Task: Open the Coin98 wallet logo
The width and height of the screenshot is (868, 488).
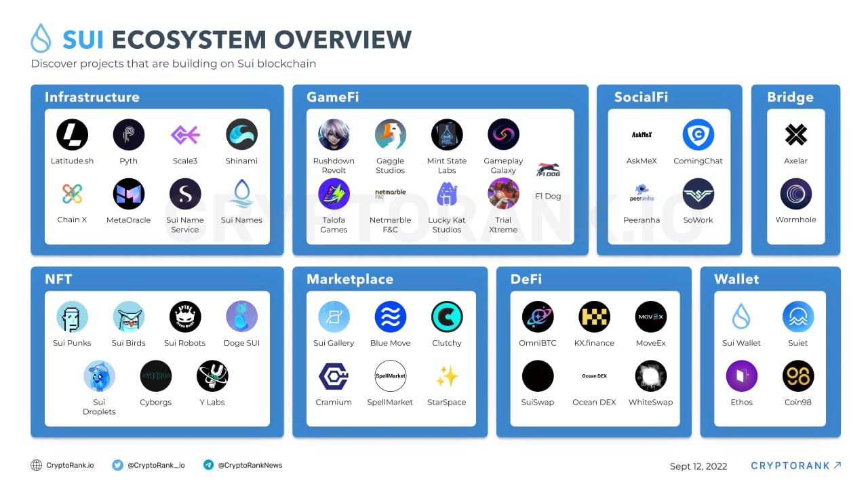Action: 798,375
